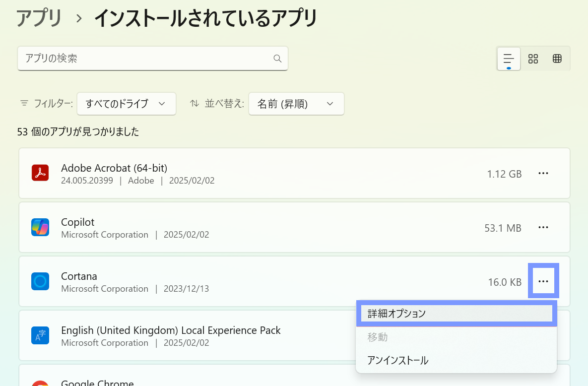Switch to table view layout
The width and height of the screenshot is (588, 386).
(557, 59)
